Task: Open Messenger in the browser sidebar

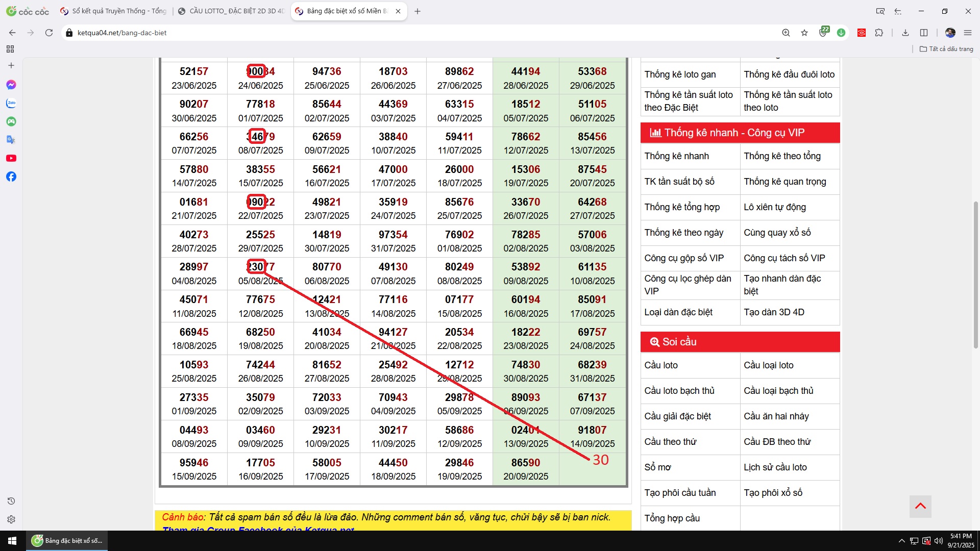Action: pyautogui.click(x=11, y=85)
